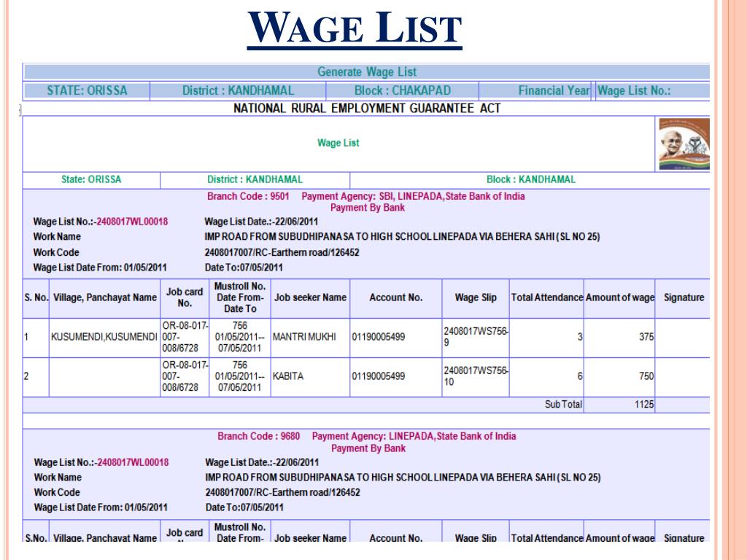This screenshot has width=747, height=560.
Task: Click wage amount 375
Action: (646, 337)
